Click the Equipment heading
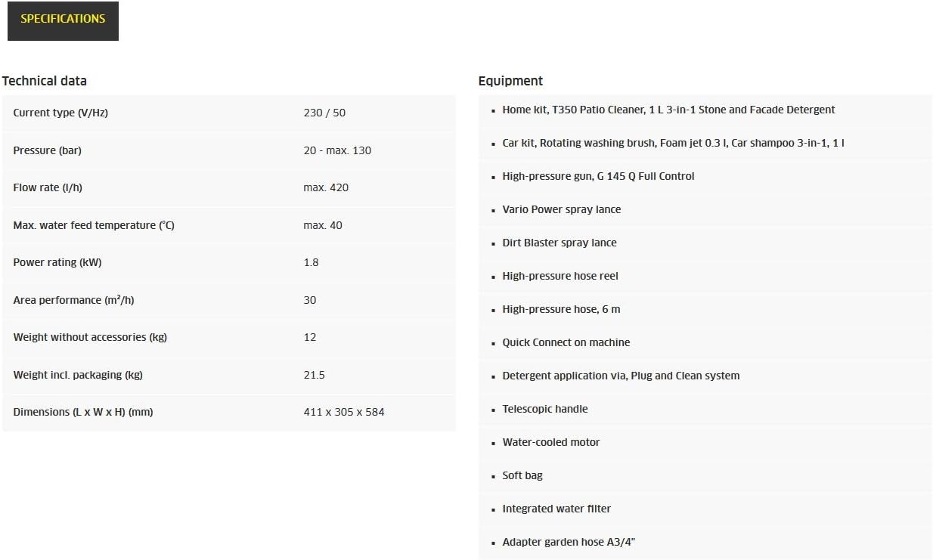Screen dimensions: 933x560 point(510,81)
